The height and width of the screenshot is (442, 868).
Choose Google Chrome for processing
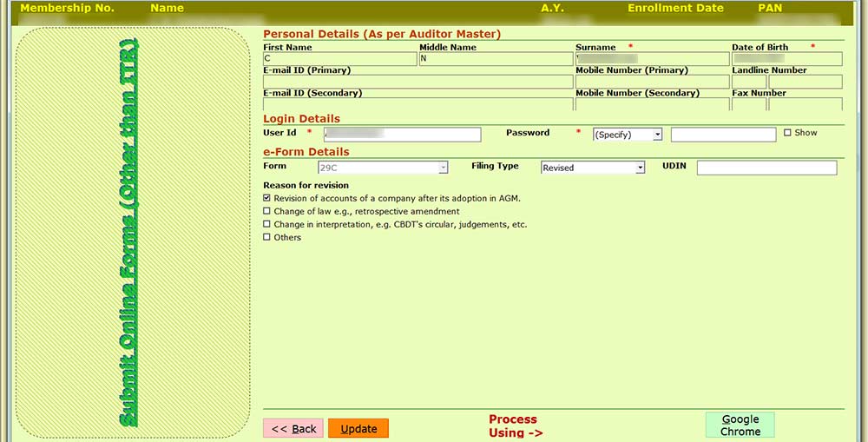(x=740, y=426)
